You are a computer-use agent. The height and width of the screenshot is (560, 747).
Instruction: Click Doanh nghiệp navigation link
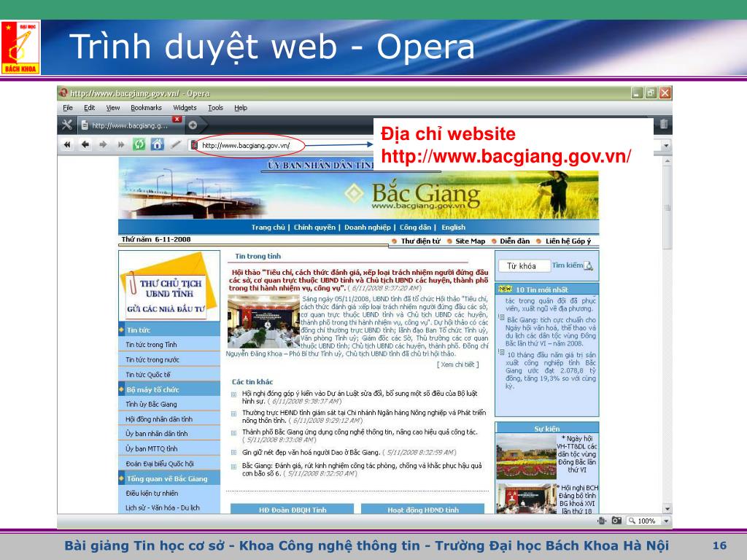pos(368,227)
